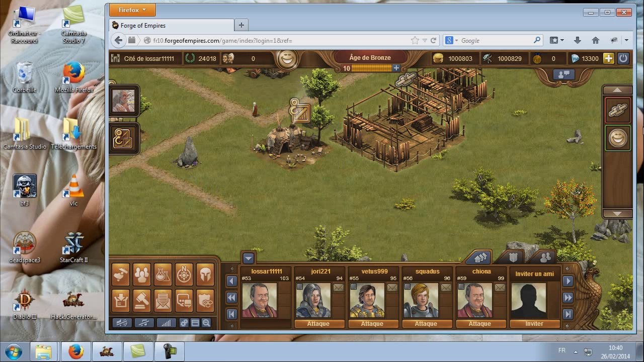Switch to the friends people tab
Viewport: 644px width, 362px height.
tap(545, 257)
